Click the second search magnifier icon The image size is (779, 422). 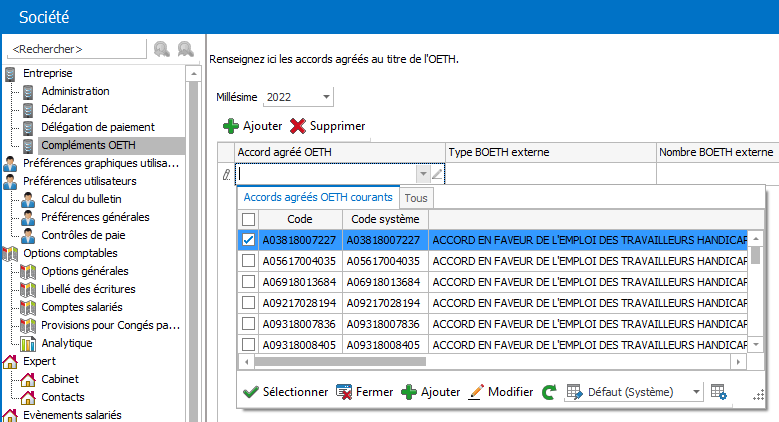(x=185, y=49)
